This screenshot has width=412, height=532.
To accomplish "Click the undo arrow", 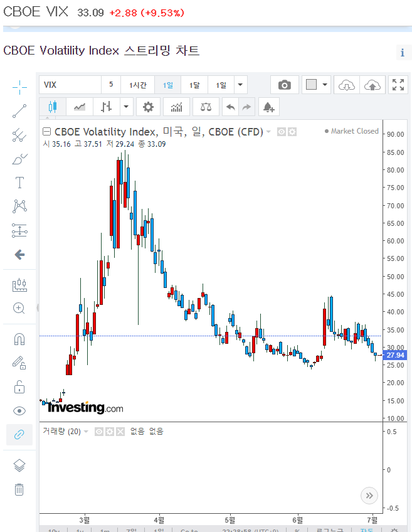I will (x=231, y=107).
